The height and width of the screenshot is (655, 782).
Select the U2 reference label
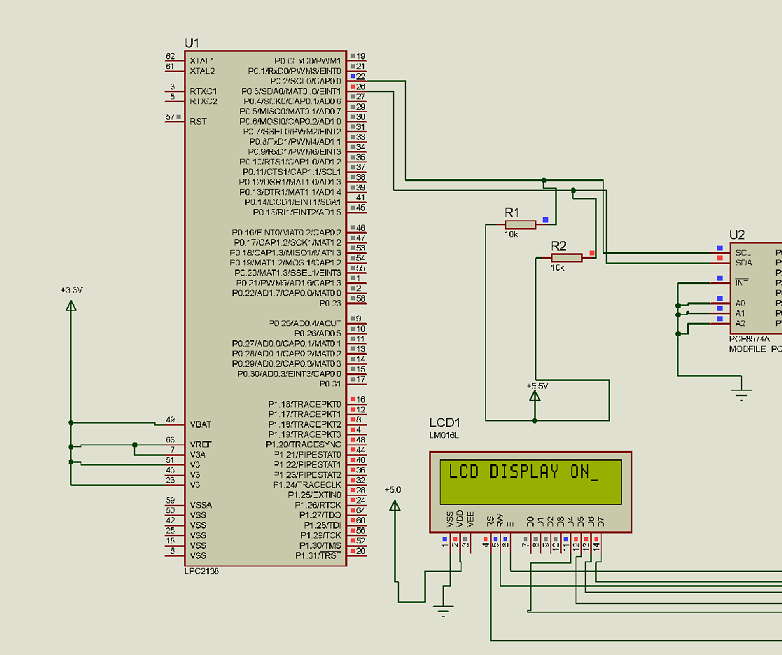pyautogui.click(x=737, y=235)
